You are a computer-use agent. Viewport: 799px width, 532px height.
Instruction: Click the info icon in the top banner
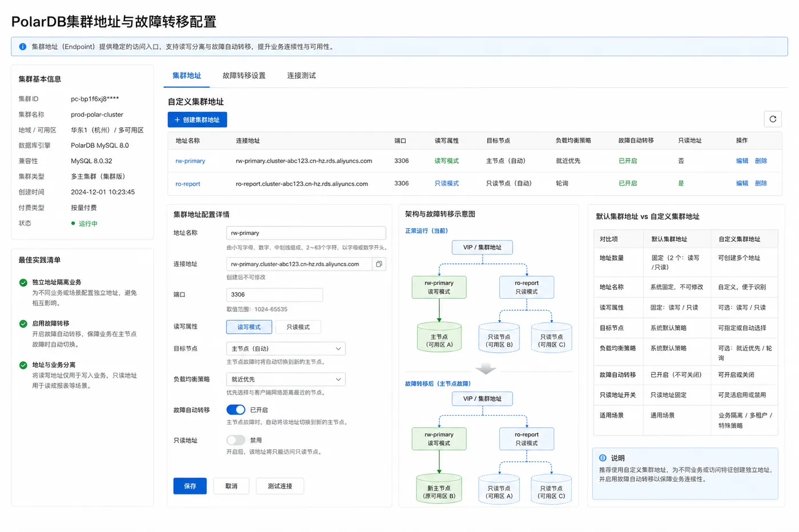coord(23,47)
